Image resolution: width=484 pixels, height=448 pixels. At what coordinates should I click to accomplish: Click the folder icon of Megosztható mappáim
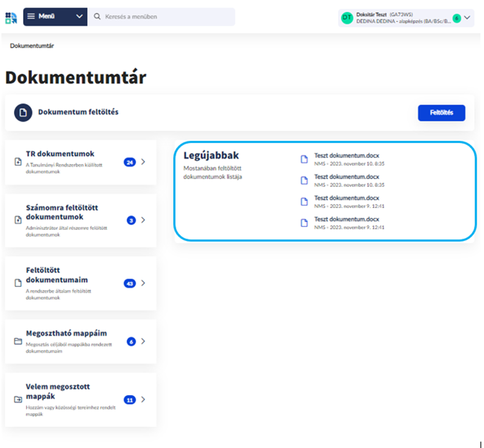tap(17, 341)
